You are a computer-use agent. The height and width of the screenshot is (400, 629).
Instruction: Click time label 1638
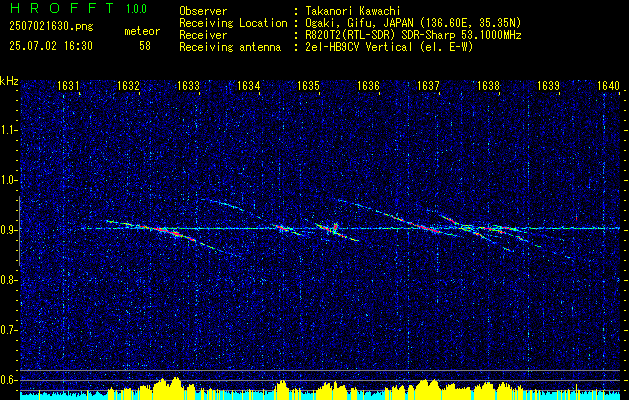[489, 85]
